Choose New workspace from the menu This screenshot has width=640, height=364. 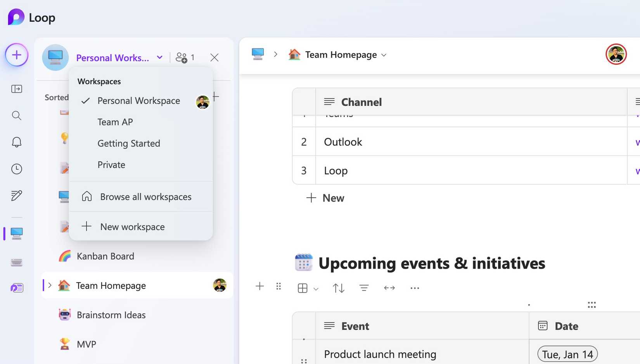pos(132,226)
